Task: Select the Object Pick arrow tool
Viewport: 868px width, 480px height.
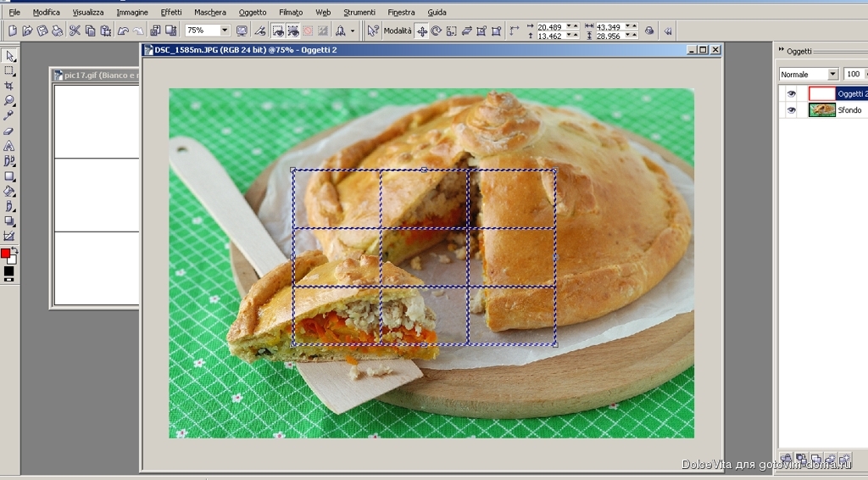Action: pyautogui.click(x=9, y=56)
